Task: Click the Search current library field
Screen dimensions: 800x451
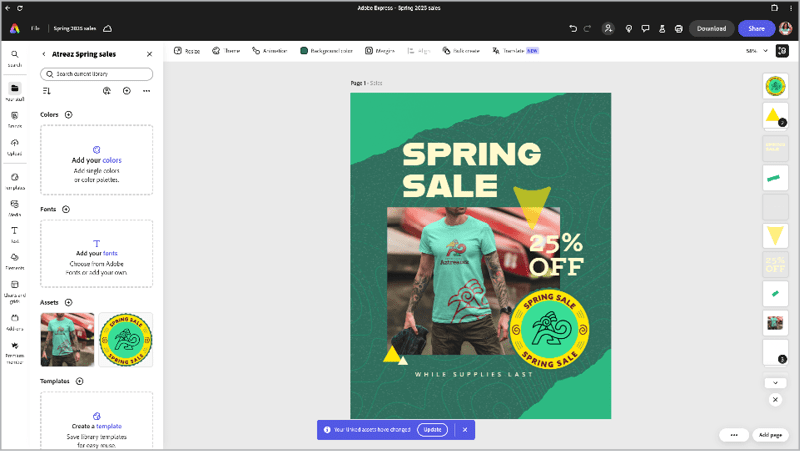Action: pyautogui.click(x=96, y=74)
